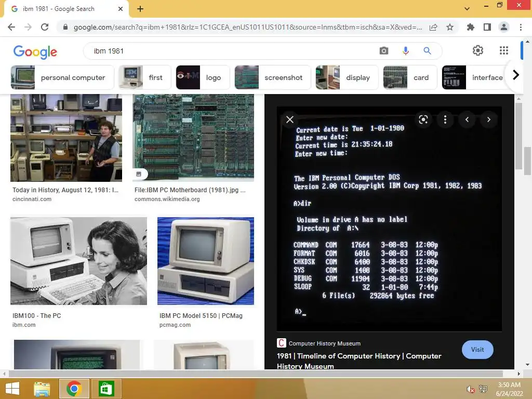Select 'logo' filter chip
Image resolution: width=532 pixels, height=399 pixels.
[203, 77]
